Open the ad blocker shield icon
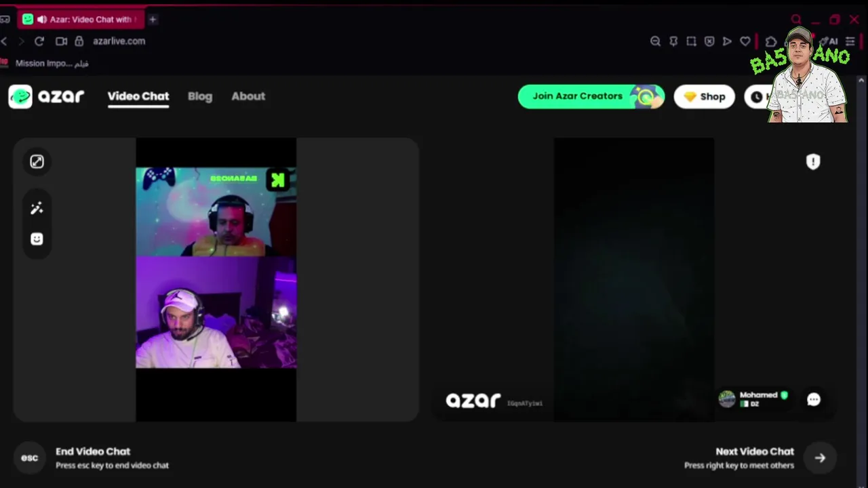This screenshot has width=868, height=488. pos(709,41)
